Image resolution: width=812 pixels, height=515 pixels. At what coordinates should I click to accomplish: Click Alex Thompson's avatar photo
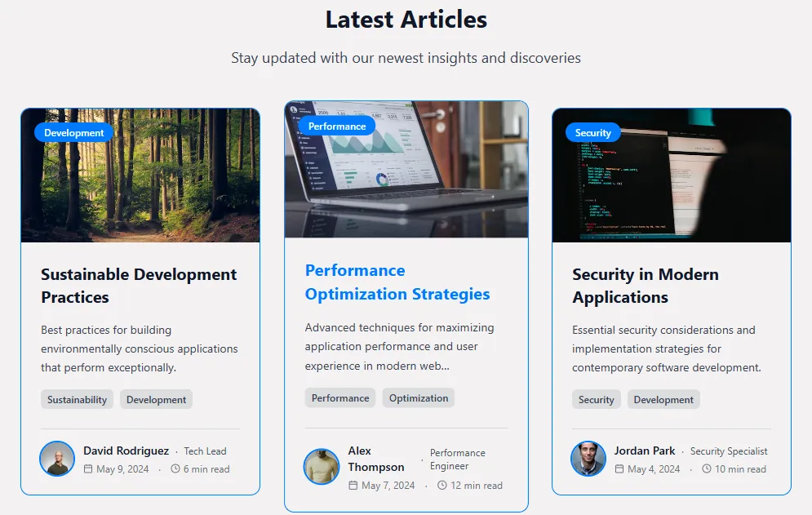point(322,467)
